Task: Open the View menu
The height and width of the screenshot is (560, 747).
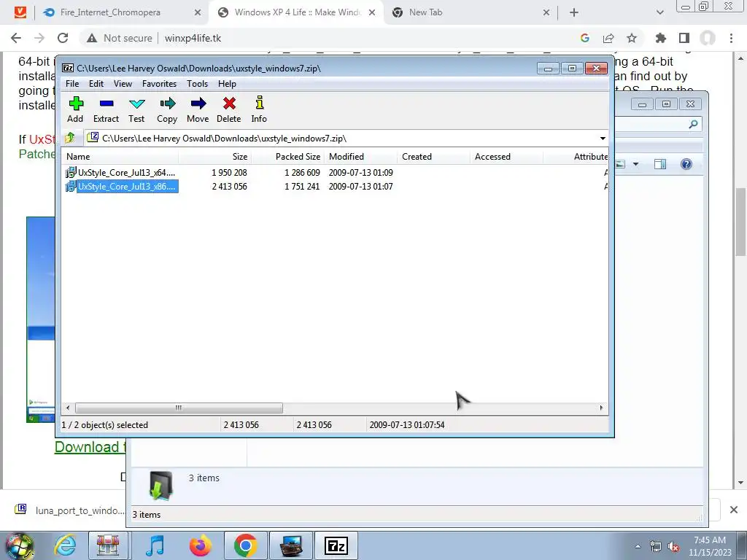Action: 123,84
